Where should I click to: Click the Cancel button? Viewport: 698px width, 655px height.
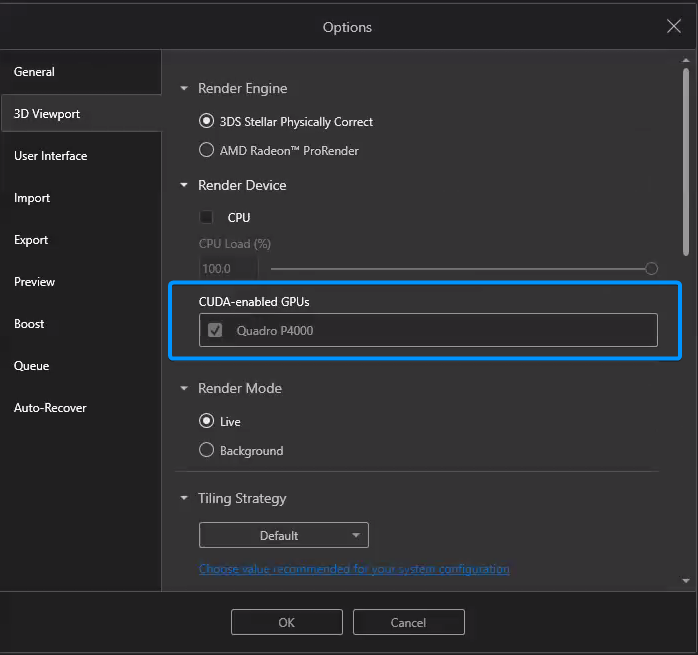(409, 622)
